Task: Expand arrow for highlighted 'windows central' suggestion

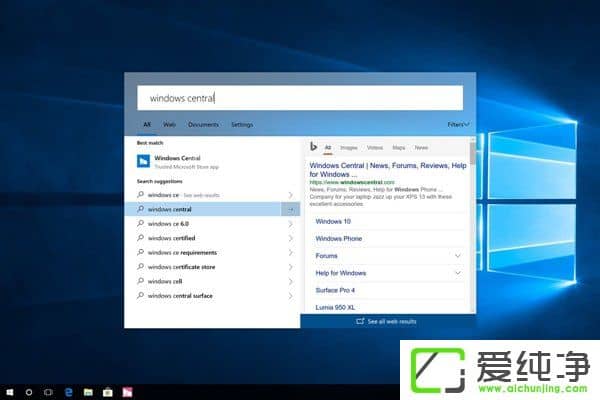Action: (x=290, y=209)
